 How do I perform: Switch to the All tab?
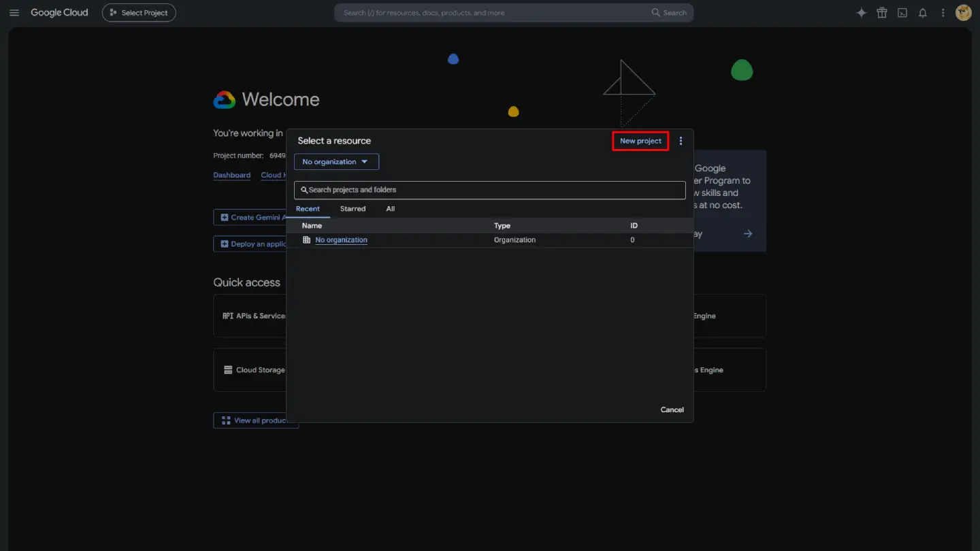click(x=391, y=209)
